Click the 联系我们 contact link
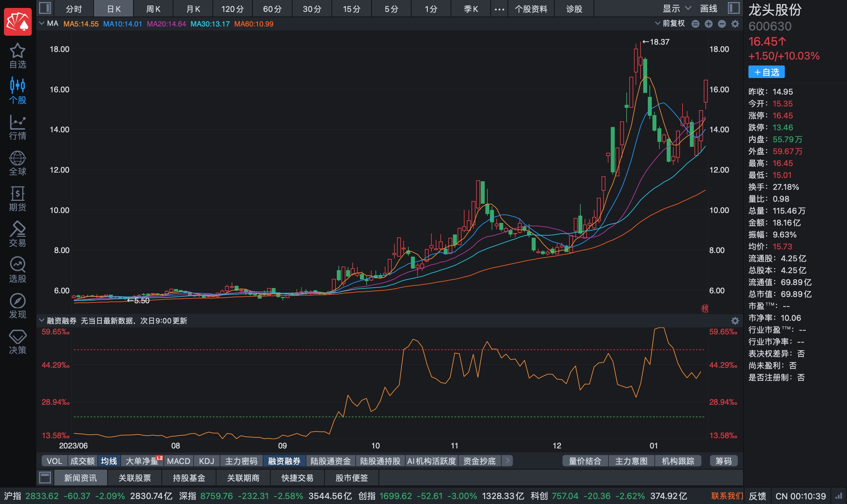Image resolution: width=847 pixels, height=504 pixels. click(727, 496)
